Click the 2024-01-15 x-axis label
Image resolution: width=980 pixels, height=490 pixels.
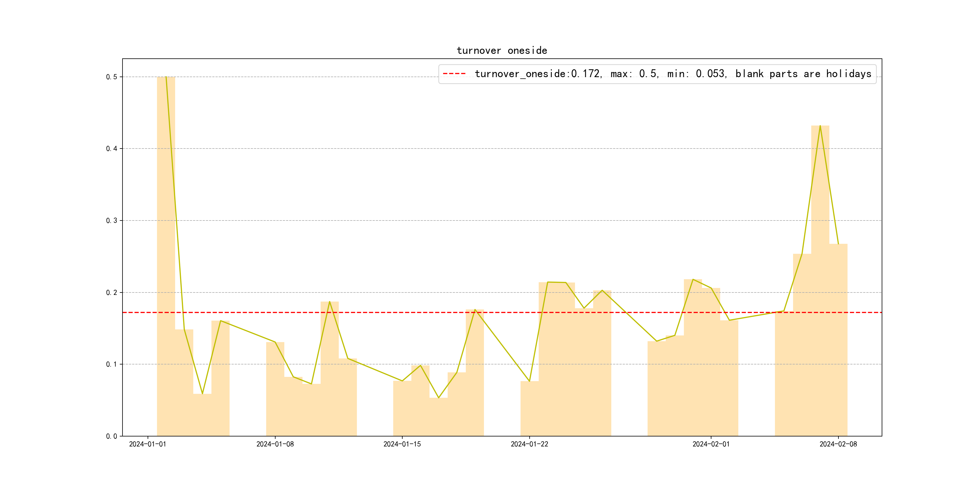[x=402, y=444]
